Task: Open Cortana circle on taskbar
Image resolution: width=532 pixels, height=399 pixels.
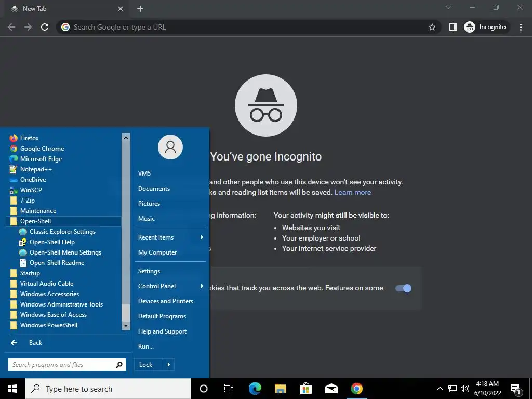Action: pyautogui.click(x=204, y=389)
